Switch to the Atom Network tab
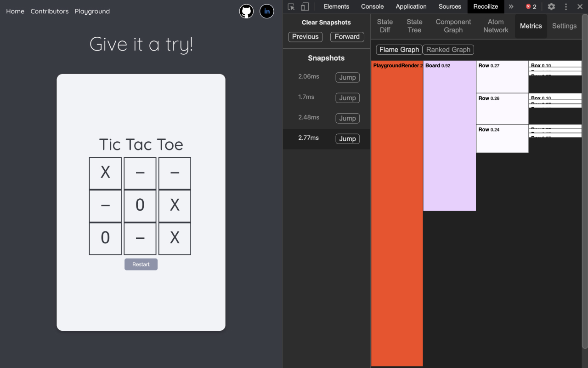 click(x=496, y=26)
